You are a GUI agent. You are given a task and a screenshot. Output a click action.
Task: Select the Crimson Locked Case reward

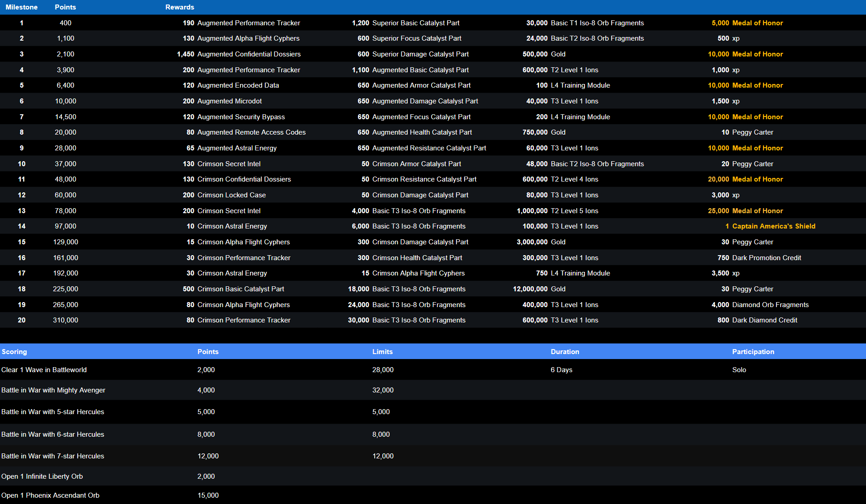click(231, 195)
